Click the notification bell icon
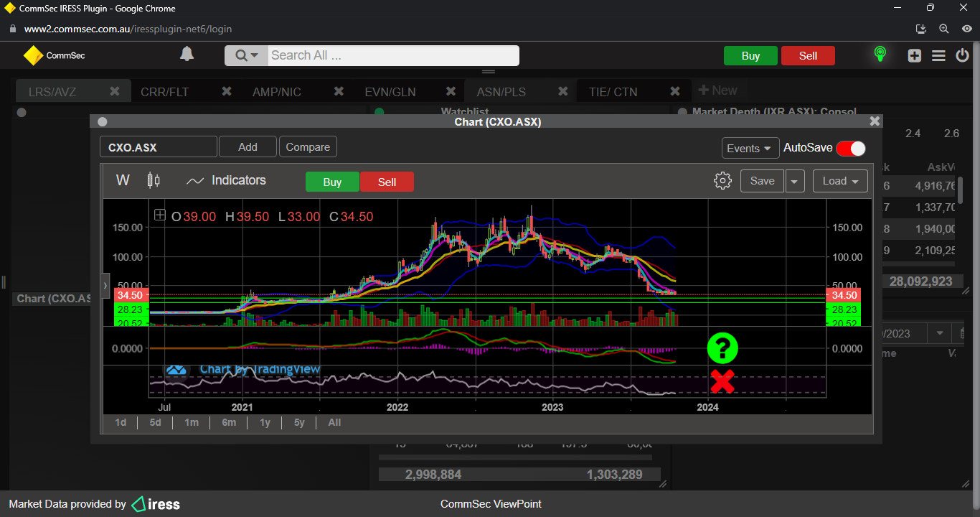Image resolution: width=980 pixels, height=517 pixels. tap(187, 55)
